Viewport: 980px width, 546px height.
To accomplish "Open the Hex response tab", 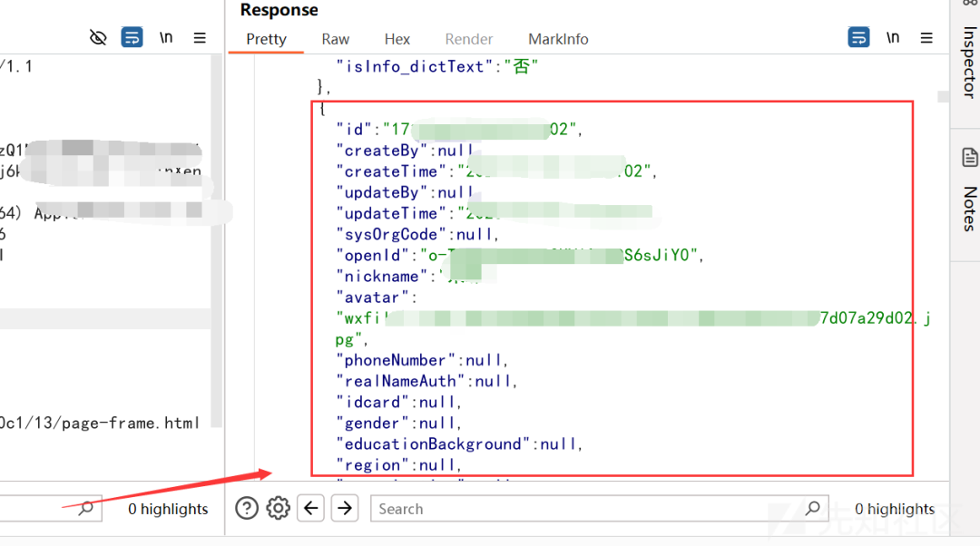I will (x=397, y=39).
